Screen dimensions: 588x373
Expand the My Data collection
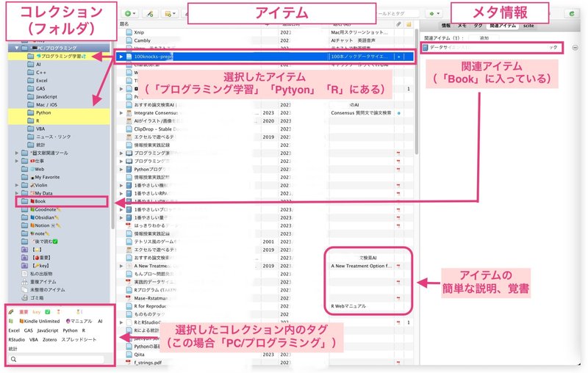coord(16,193)
